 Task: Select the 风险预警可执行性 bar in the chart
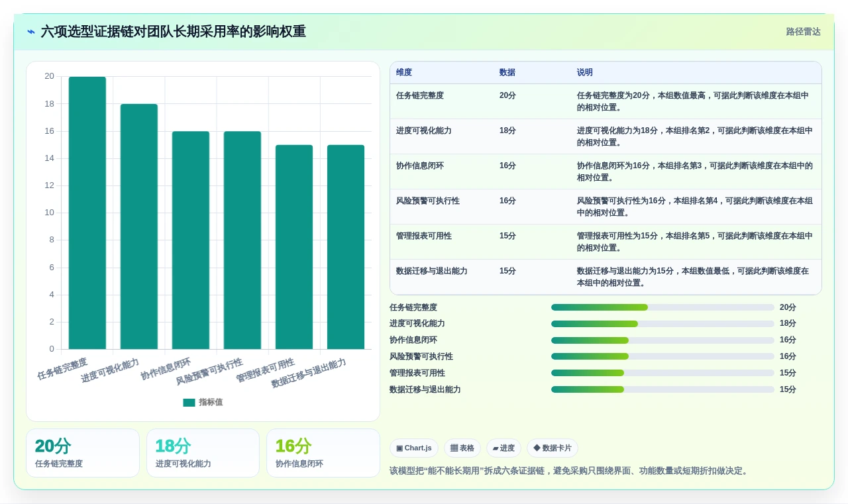coord(242,240)
